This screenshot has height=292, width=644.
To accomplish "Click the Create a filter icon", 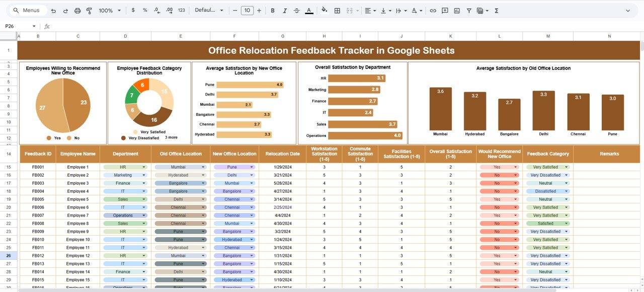I will pos(469,11).
